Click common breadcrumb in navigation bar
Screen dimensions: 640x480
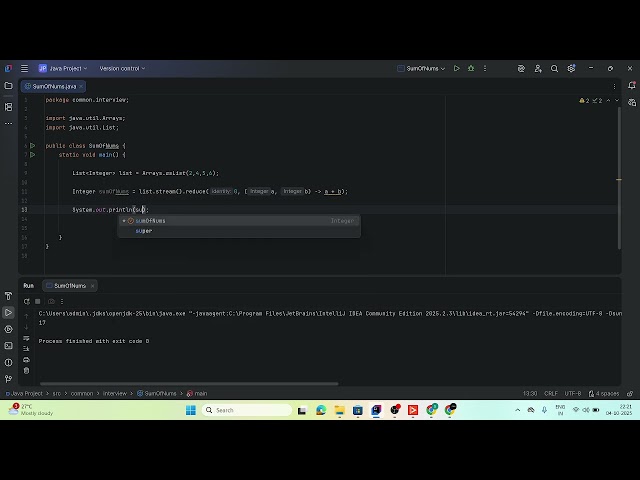(82, 393)
